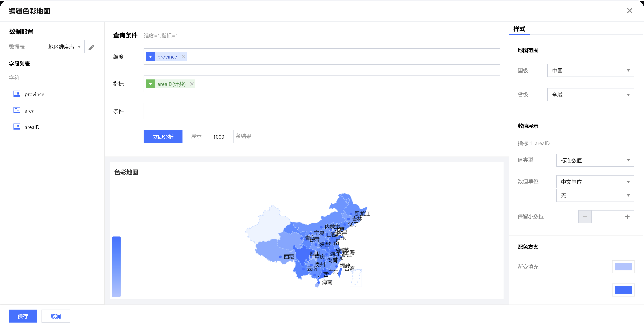Screen dimensions: 644x326
Task: Click the 立即分析 analyze button
Action: (163, 137)
